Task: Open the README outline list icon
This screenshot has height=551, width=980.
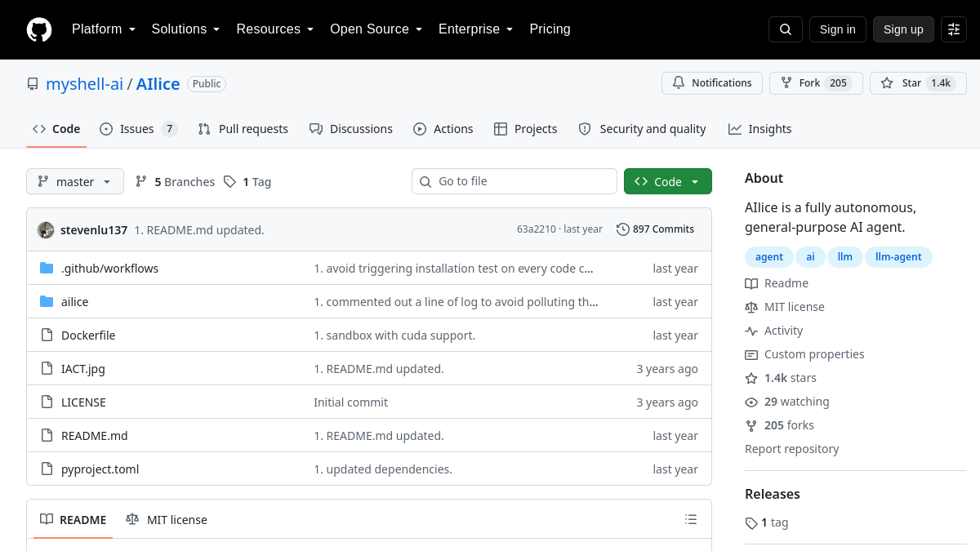Action: [691, 519]
